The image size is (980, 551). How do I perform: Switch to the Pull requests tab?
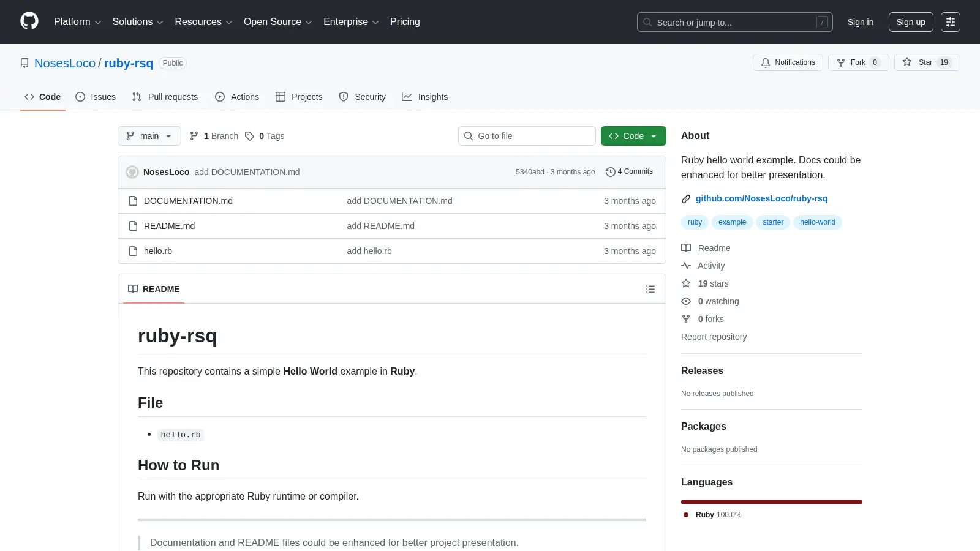tap(165, 97)
